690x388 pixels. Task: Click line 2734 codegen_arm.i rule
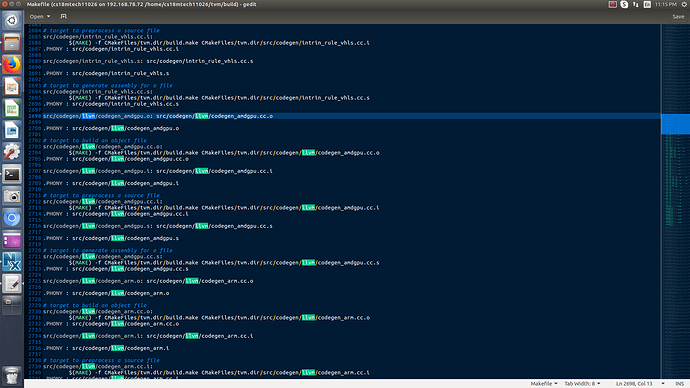coord(148,336)
